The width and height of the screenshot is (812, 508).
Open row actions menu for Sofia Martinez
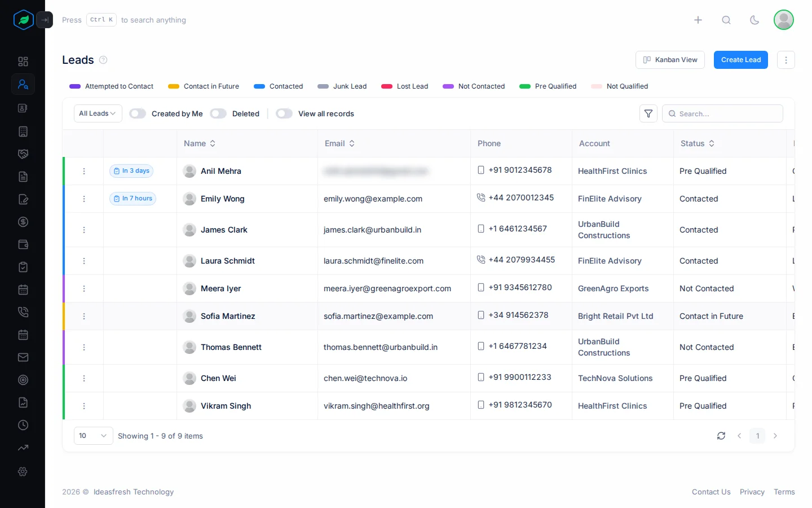tap(84, 316)
